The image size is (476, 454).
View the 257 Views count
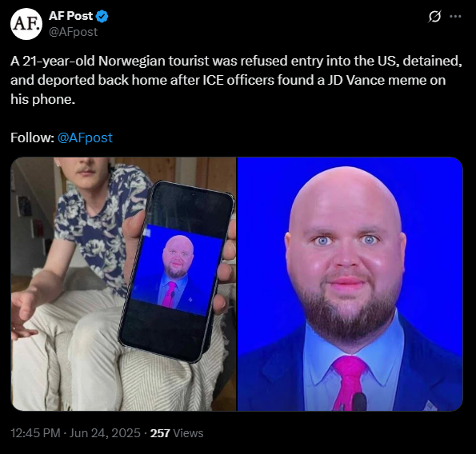(177, 433)
